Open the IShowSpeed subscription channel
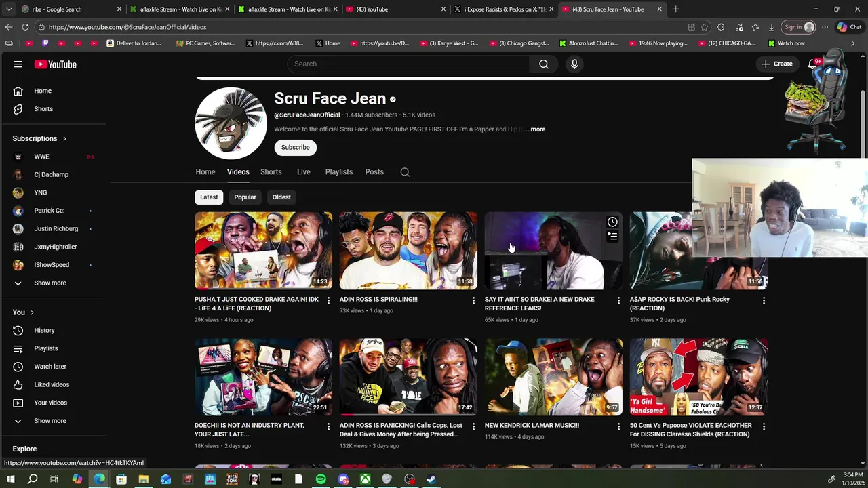The height and width of the screenshot is (488, 868). pyautogui.click(x=53, y=265)
